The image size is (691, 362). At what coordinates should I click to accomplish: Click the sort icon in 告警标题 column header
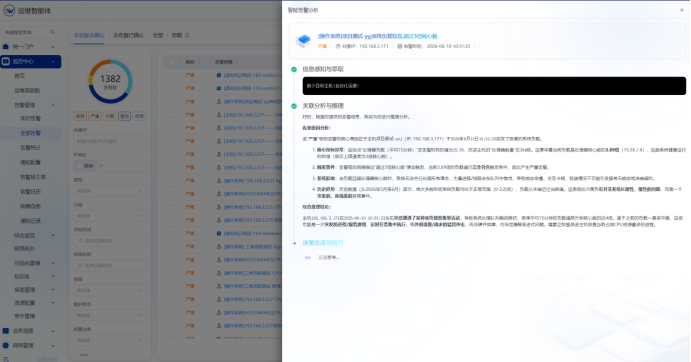coord(236,62)
